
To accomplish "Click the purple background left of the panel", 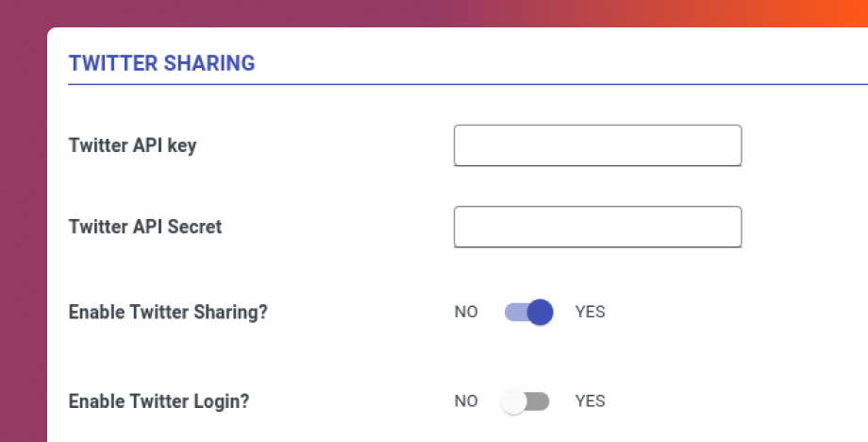I will (23, 236).
